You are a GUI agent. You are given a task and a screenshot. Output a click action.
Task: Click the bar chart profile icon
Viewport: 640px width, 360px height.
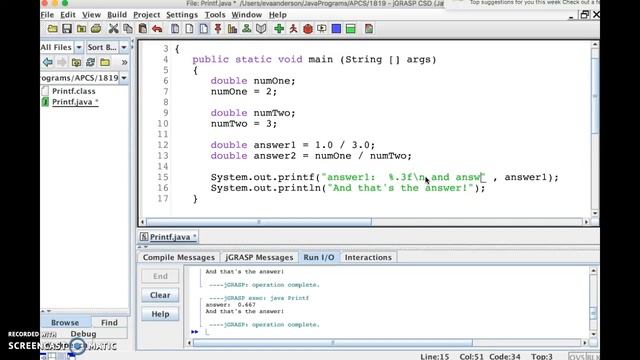tap(232, 29)
